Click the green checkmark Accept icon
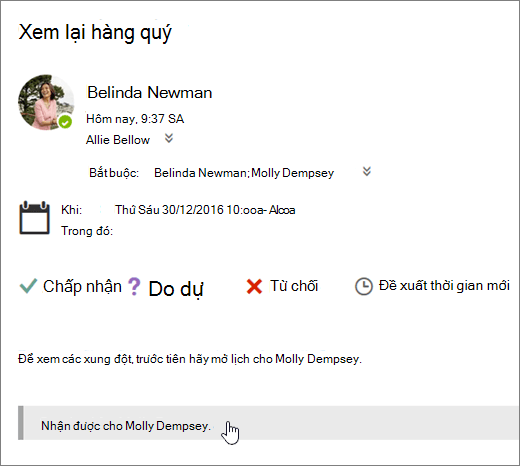The image size is (520, 466). tap(28, 286)
